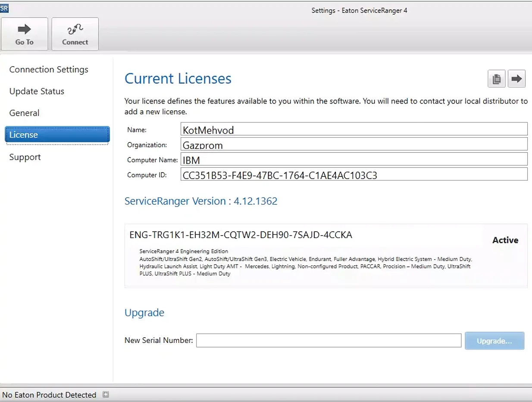Click the Upgrade... button

point(494,341)
